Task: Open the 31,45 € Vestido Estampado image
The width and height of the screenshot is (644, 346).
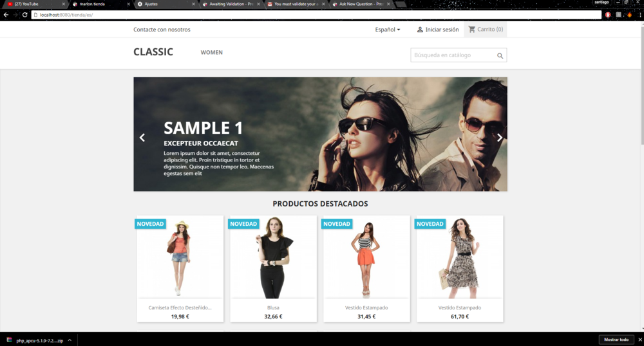Action: pos(366,257)
